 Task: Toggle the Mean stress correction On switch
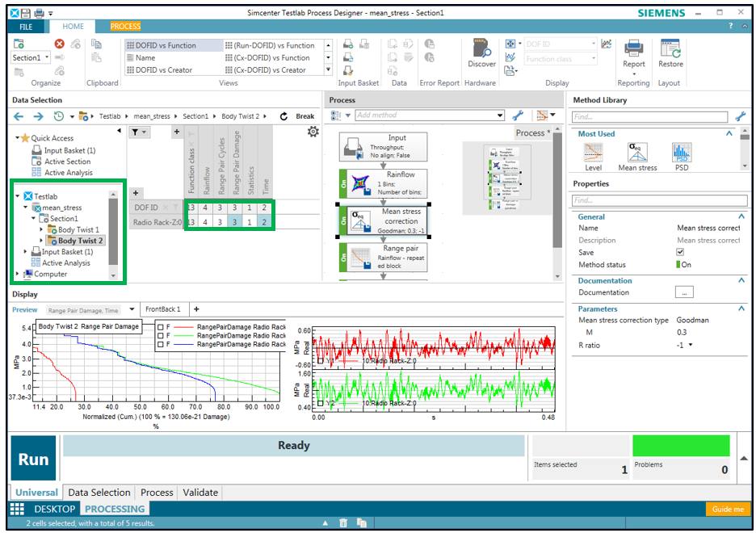click(x=343, y=222)
